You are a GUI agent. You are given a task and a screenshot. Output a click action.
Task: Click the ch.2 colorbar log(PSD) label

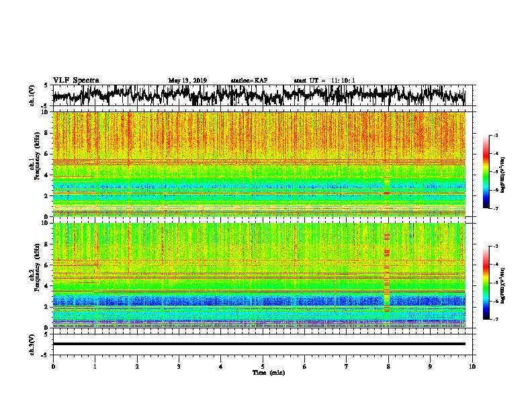[502, 285]
